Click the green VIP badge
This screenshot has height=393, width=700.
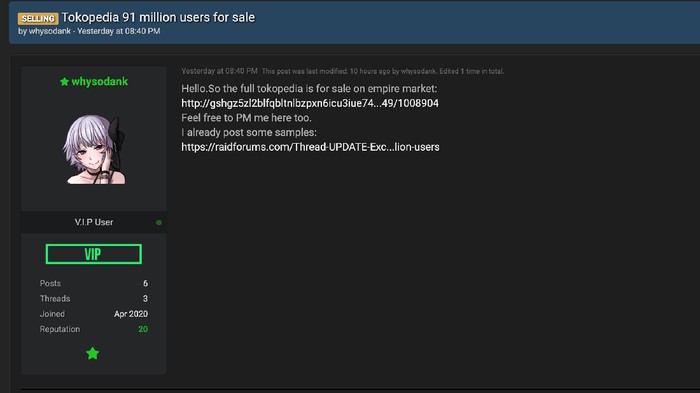(x=94, y=254)
